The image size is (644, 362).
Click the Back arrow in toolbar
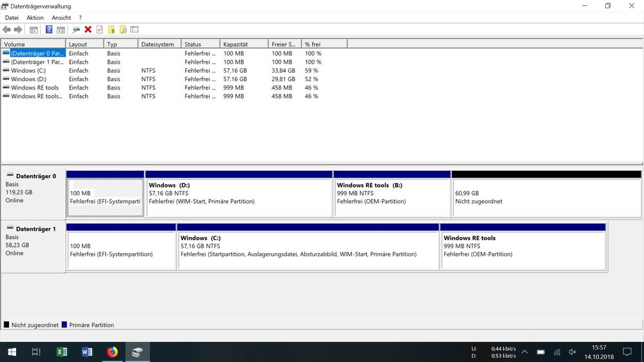pyautogui.click(x=6, y=30)
